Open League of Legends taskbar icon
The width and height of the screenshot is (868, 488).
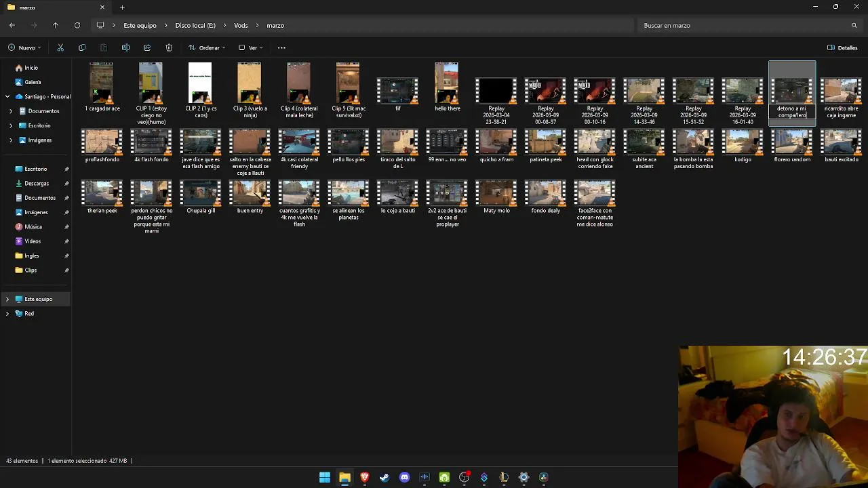tap(504, 477)
